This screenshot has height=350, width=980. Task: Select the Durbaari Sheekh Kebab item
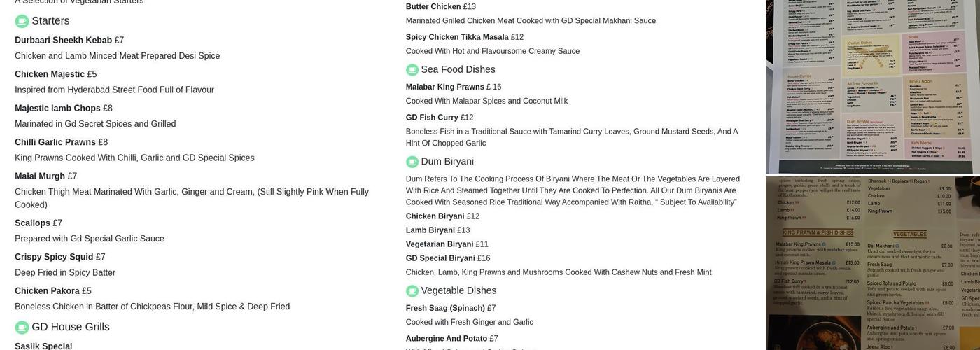[63, 41]
